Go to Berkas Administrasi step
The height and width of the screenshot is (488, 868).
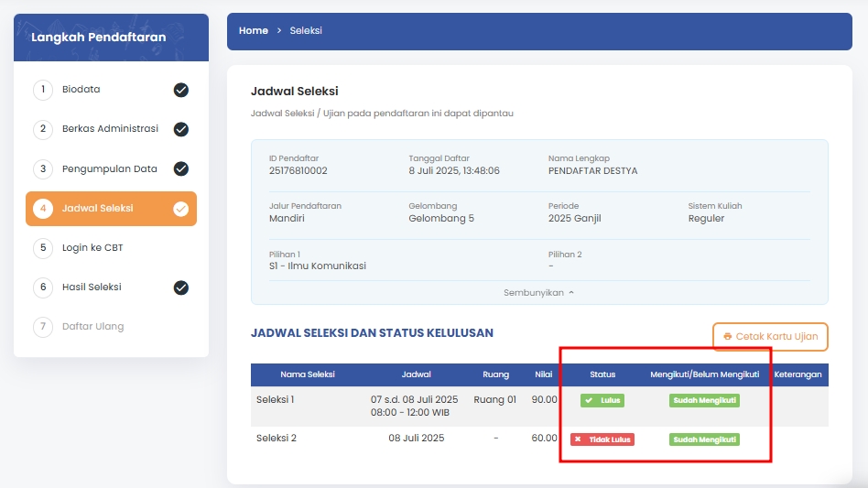pyautogui.click(x=110, y=129)
